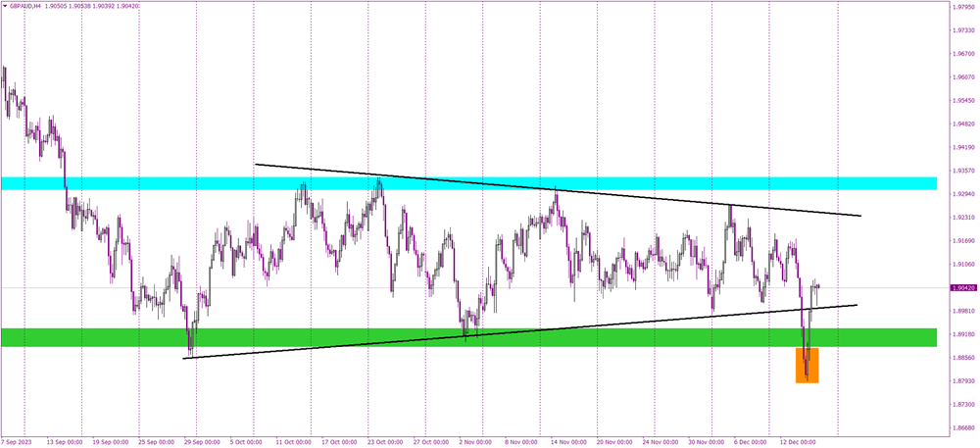The image size is (980, 448).
Task: Click the 1.91690 price axis label
Action: [x=964, y=241]
